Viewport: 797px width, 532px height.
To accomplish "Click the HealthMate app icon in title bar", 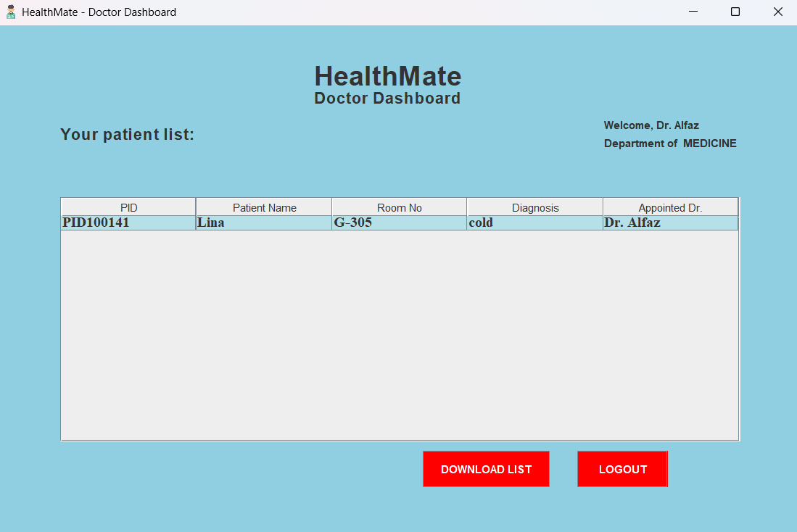I will click(11, 12).
